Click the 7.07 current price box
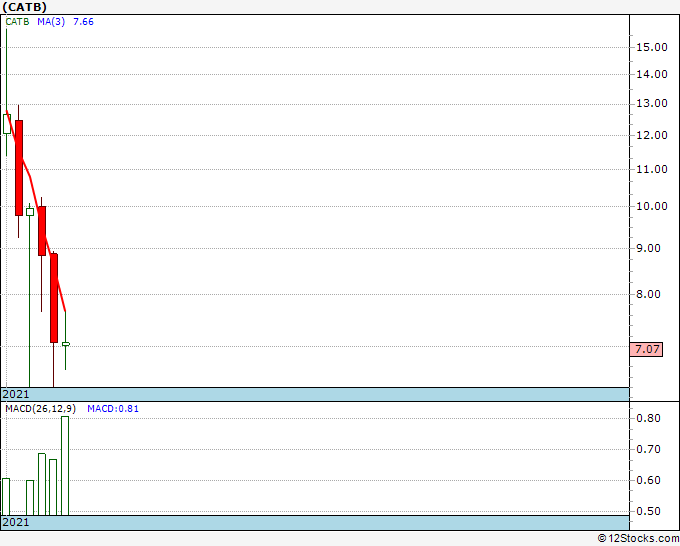This screenshot has width=680, height=546. pos(646,349)
